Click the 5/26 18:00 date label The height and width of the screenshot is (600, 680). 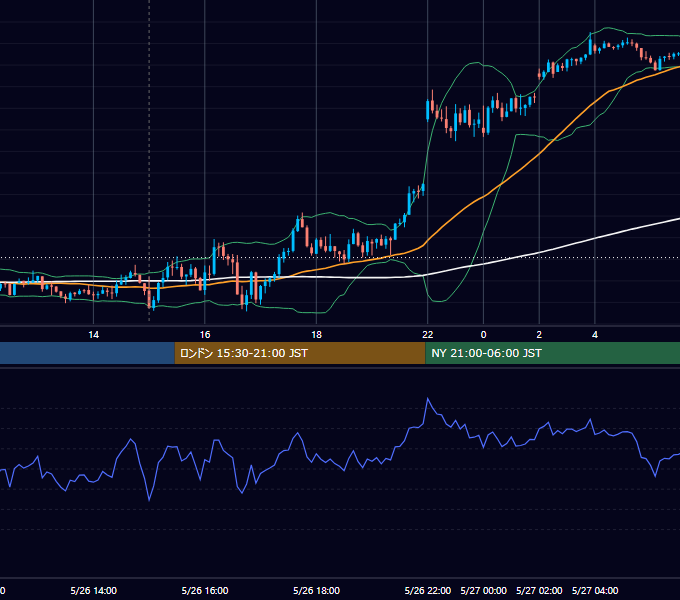(317, 590)
